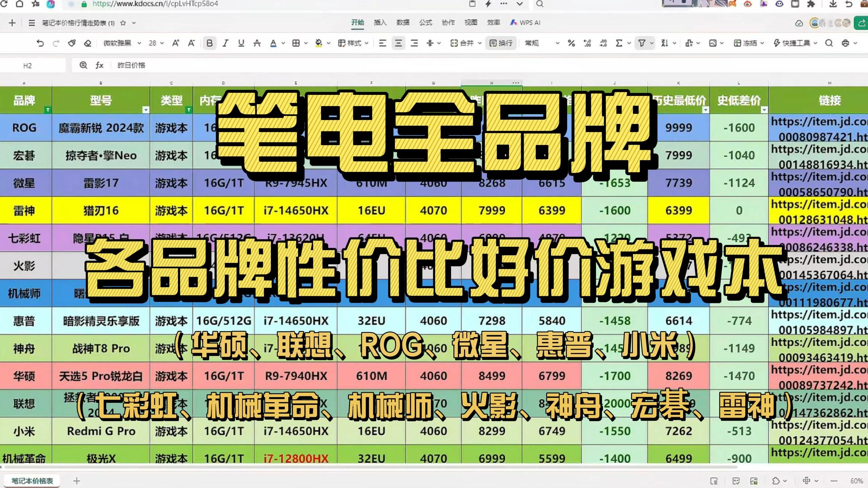
Task: Open font color dropdown arrow
Action: [283, 43]
